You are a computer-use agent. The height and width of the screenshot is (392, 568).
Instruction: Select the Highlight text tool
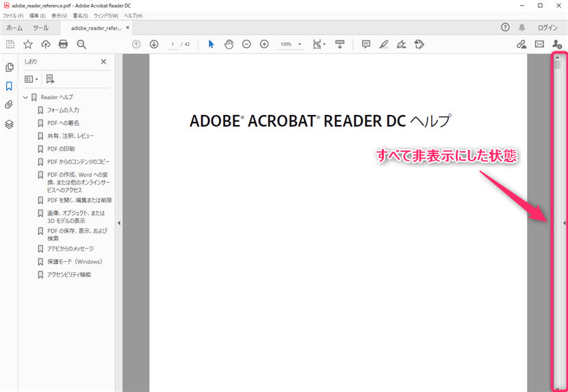pyautogui.click(x=384, y=44)
